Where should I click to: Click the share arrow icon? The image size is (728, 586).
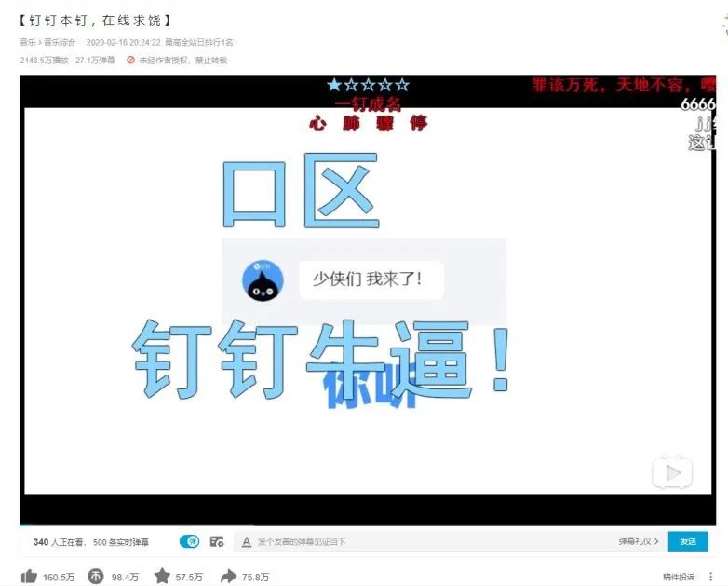[228, 577]
